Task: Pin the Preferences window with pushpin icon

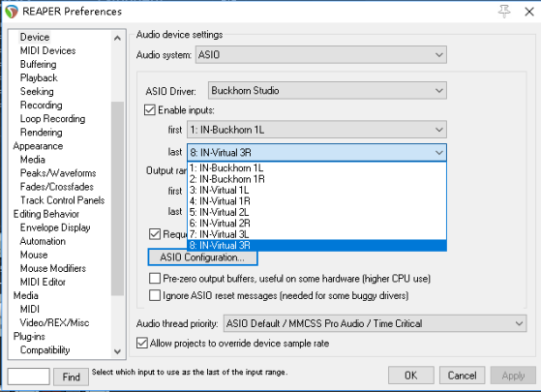Action: pos(504,12)
